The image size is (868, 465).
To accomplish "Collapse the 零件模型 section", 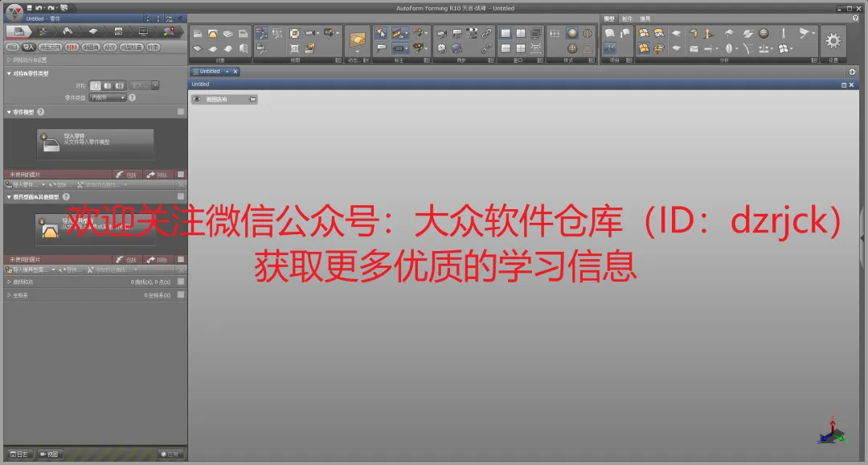I will click(9, 112).
